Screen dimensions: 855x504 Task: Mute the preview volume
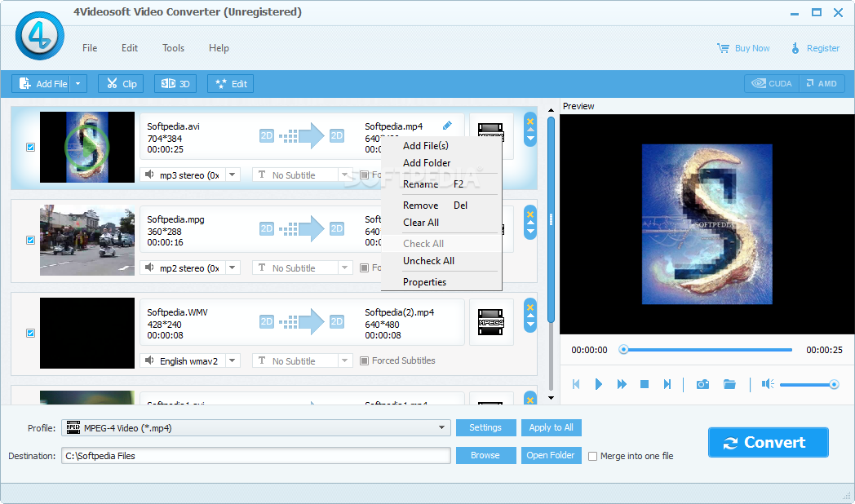768,384
